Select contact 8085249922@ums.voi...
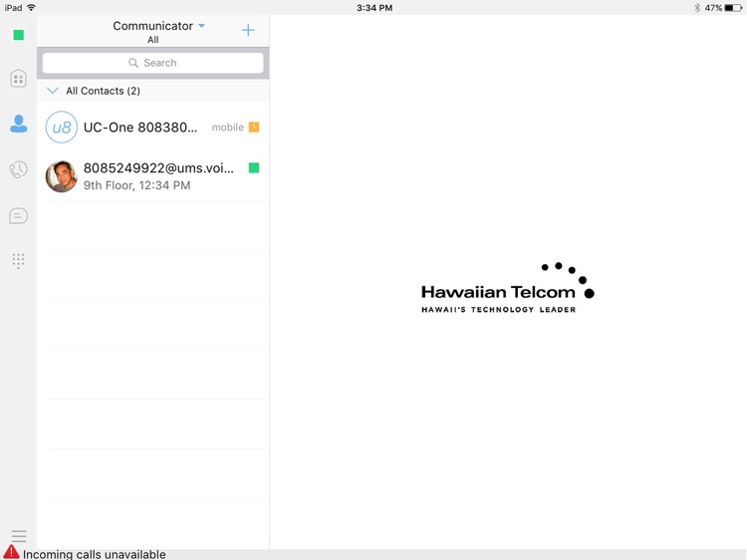 pyautogui.click(x=153, y=176)
